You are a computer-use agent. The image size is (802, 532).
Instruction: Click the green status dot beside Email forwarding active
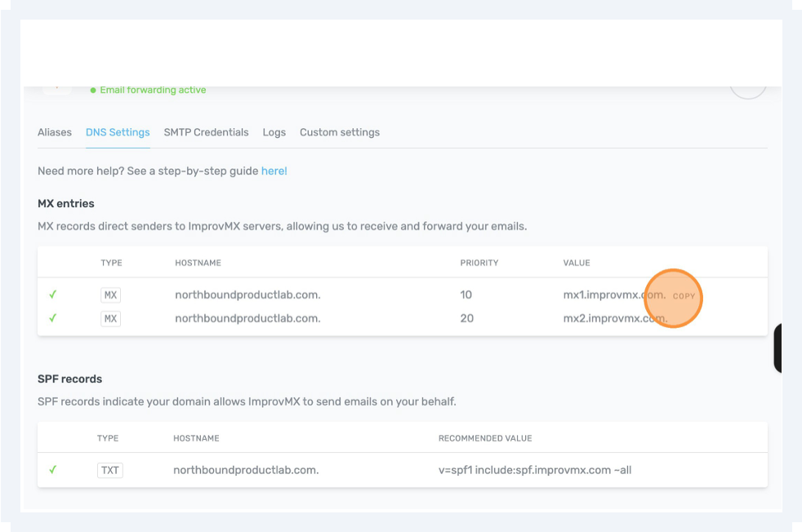tap(91, 91)
